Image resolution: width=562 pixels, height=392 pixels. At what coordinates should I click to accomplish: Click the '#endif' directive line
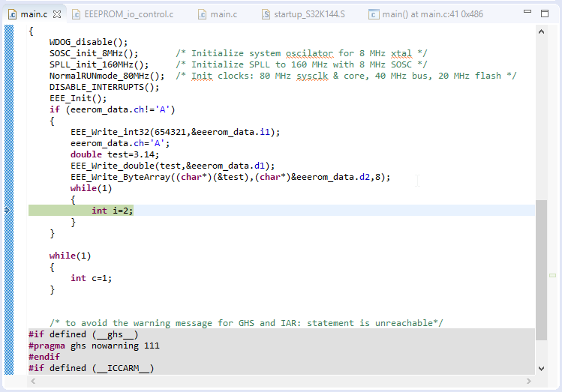(44, 357)
